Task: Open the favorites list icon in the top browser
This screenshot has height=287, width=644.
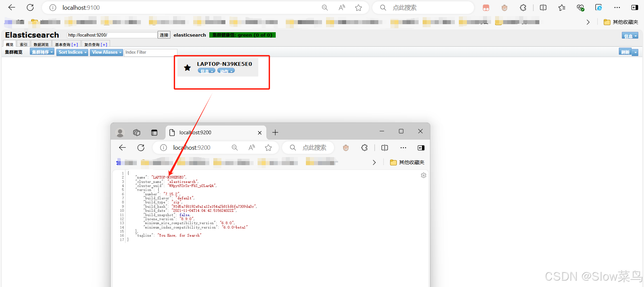Action: tap(562, 8)
